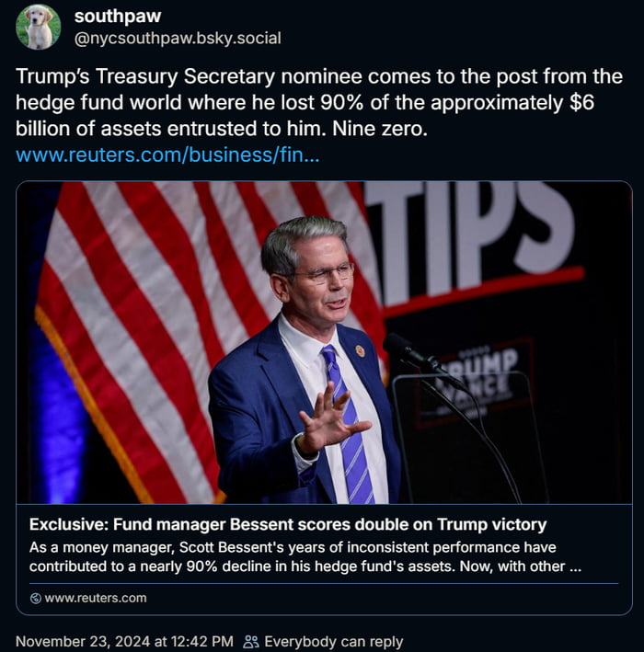Image resolution: width=644 pixels, height=652 pixels.
Task: Follow the www.reuters.com/business/fin... link
Action: tap(167, 154)
